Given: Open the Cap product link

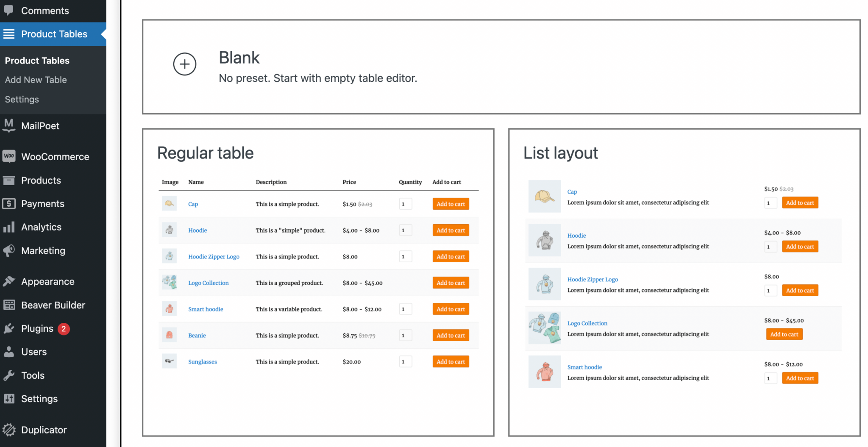Looking at the screenshot, I should tap(193, 204).
